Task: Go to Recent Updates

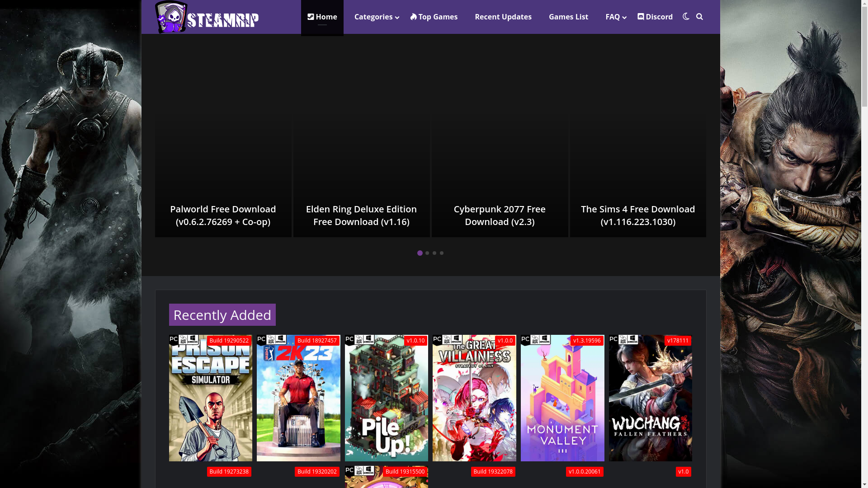Action: tap(503, 17)
